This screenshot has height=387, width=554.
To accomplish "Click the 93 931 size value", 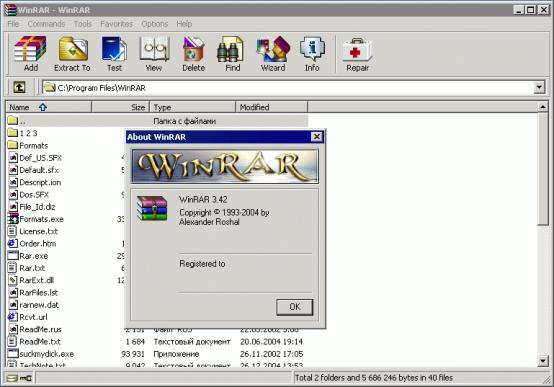I will click(x=133, y=354).
